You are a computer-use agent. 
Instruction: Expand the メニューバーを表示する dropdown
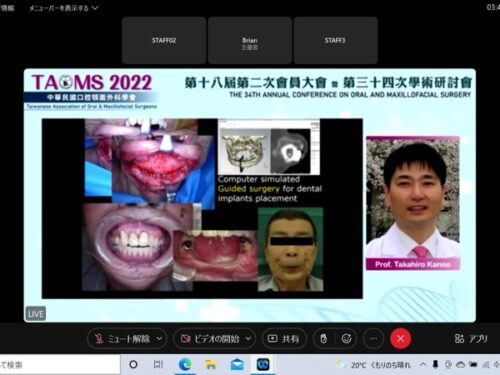click(x=63, y=8)
